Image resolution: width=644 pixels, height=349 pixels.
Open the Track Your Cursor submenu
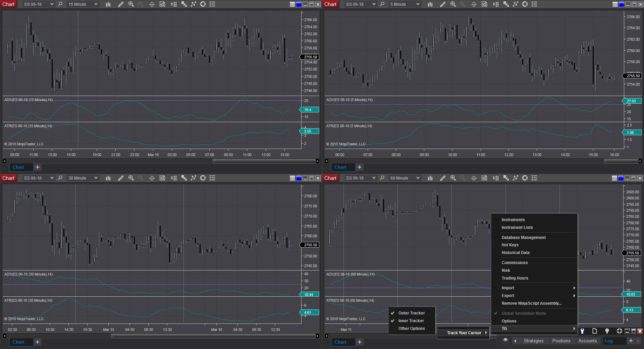464,333
